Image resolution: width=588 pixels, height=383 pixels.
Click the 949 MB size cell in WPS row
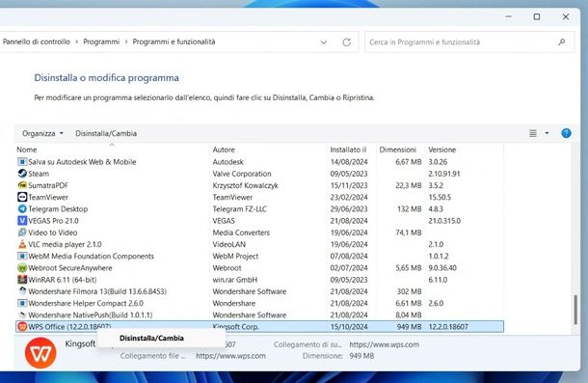[x=409, y=327]
